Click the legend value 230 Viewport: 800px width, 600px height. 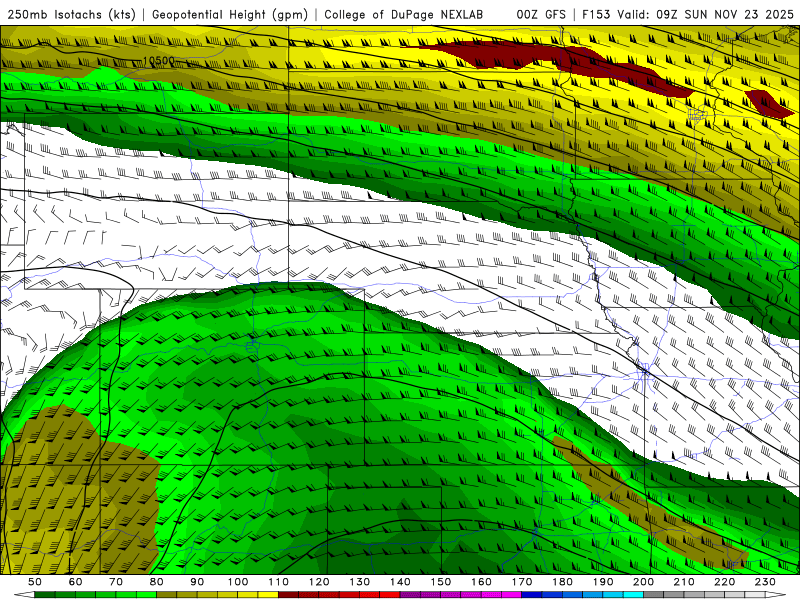coord(765,582)
